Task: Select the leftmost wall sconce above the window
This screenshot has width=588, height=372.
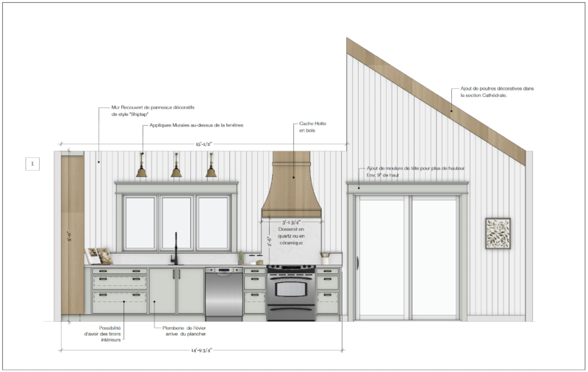Action: (141, 165)
